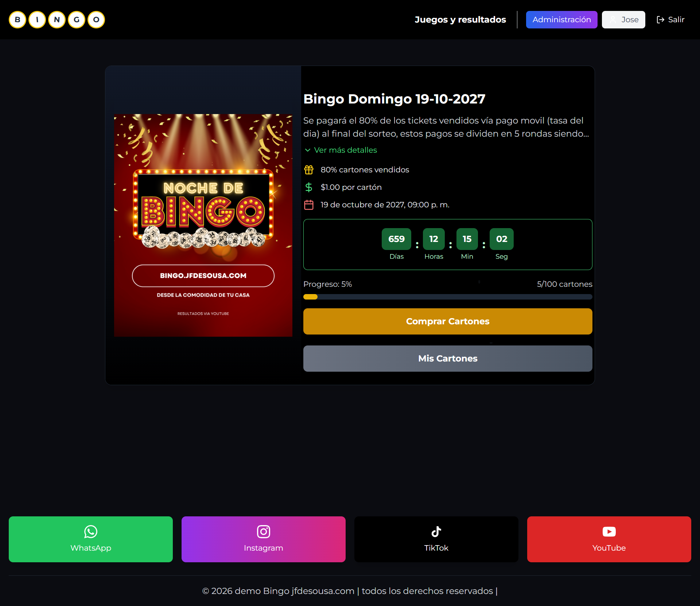Open Juegos y resultados menu item
The height and width of the screenshot is (606, 700).
[x=460, y=20]
